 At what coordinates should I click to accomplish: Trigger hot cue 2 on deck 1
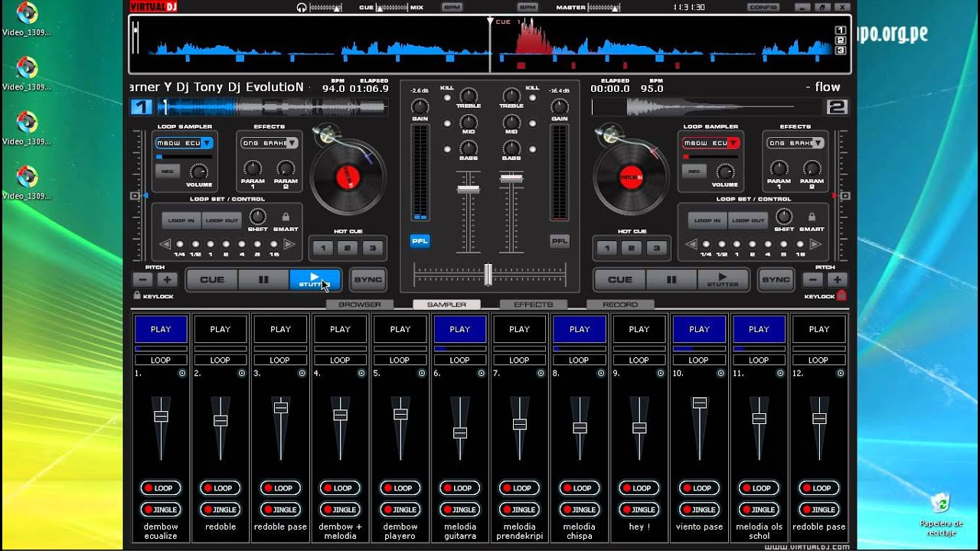point(348,248)
